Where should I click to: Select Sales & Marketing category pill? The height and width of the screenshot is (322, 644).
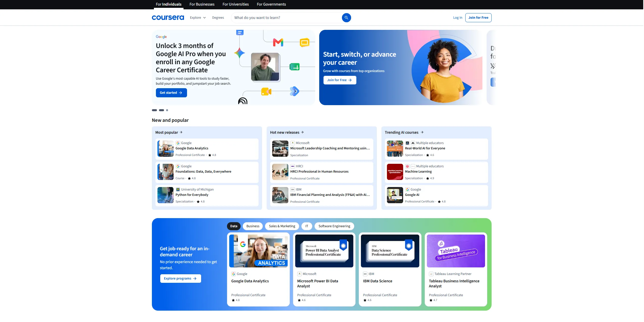click(x=282, y=226)
